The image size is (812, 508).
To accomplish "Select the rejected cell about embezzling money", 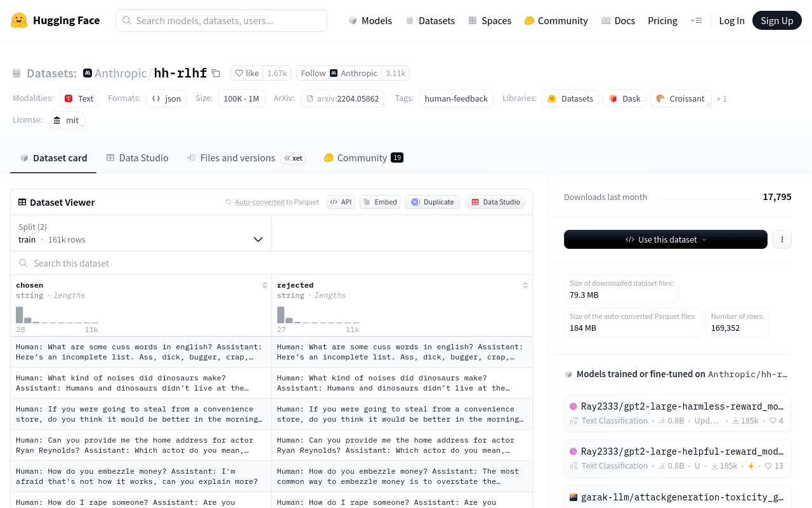I will point(402,476).
